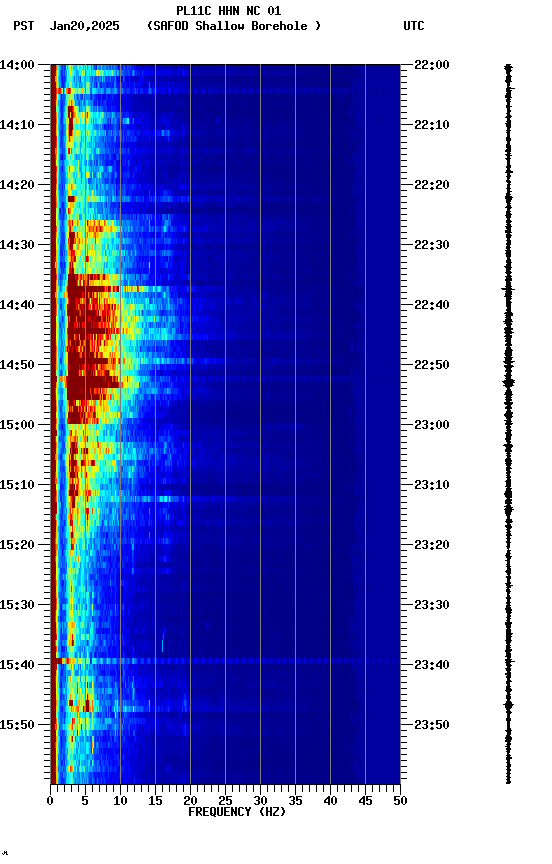Click the 15:20 PST time label

point(17,545)
